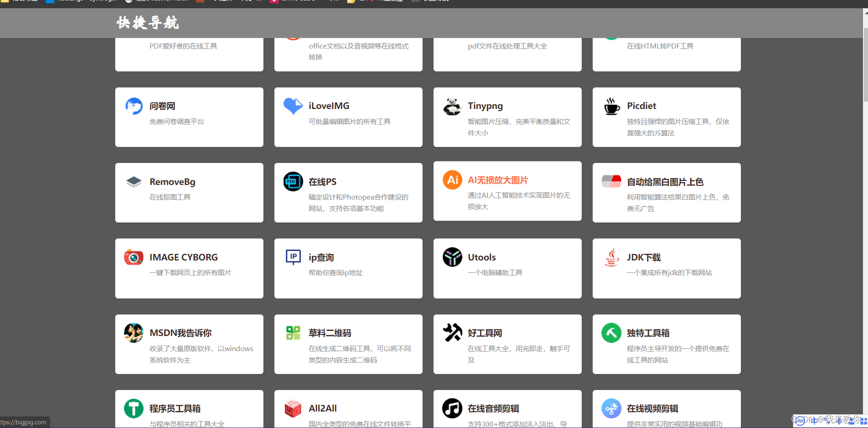The width and height of the screenshot is (868, 428).
Task: Click the description 一个电脑辅助工具
Action: (495, 272)
